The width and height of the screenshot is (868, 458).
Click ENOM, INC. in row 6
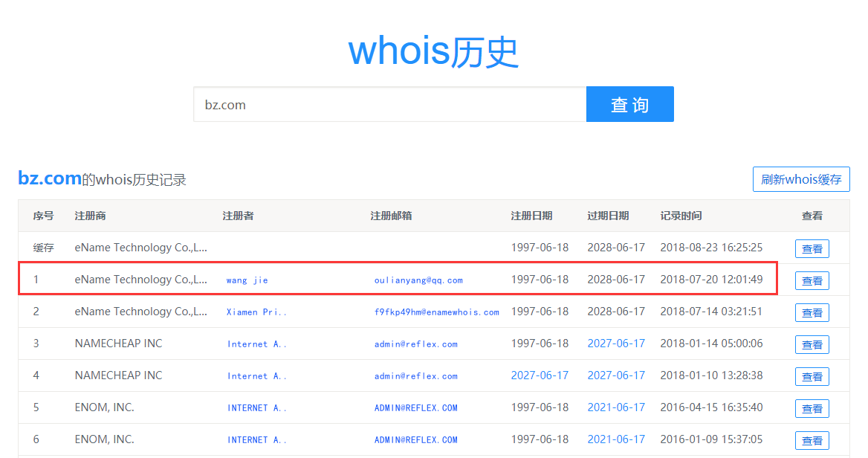click(104, 439)
